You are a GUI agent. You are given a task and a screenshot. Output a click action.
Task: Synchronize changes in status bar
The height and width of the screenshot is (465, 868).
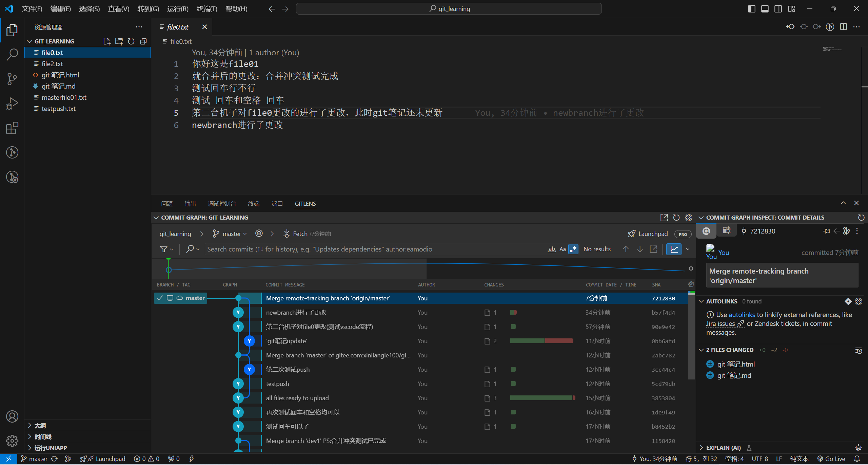[x=54, y=459]
